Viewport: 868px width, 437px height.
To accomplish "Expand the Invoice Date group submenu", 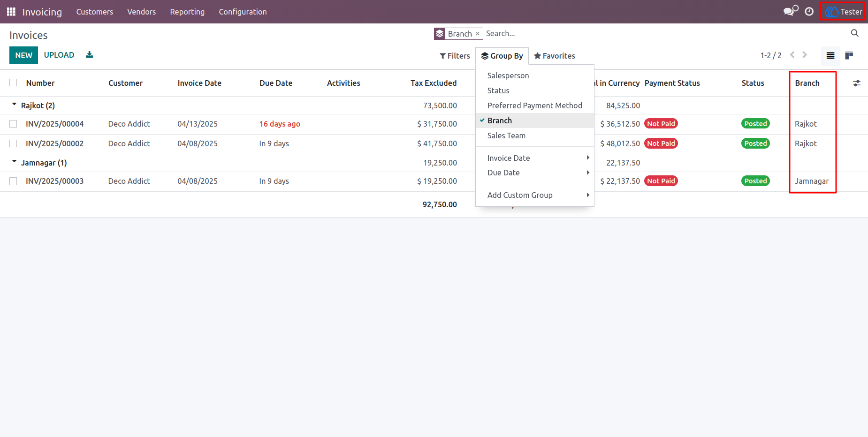I will coord(535,158).
